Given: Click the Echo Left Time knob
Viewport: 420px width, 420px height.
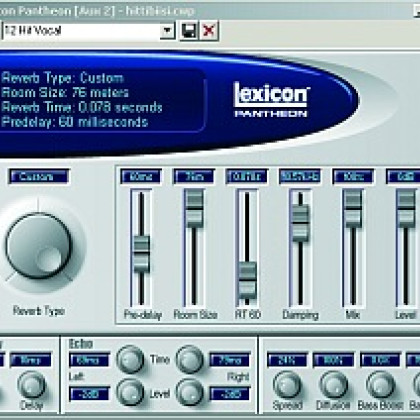Looking at the screenshot, I should 130,359.
